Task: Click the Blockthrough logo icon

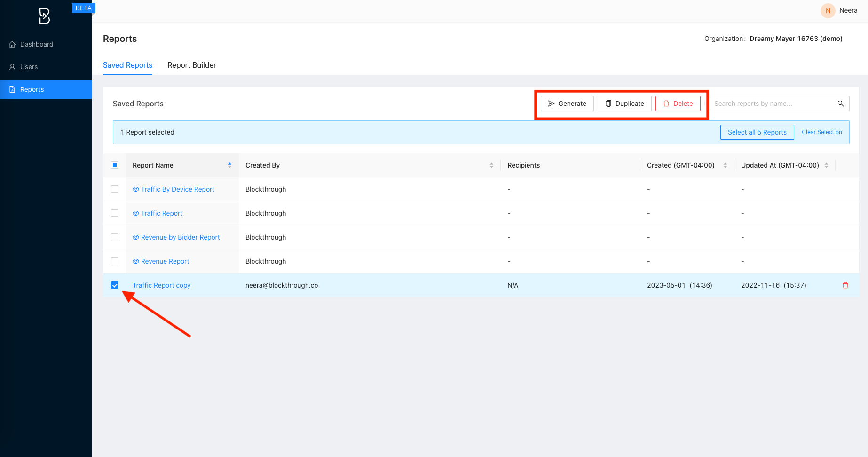Action: pyautogui.click(x=44, y=16)
